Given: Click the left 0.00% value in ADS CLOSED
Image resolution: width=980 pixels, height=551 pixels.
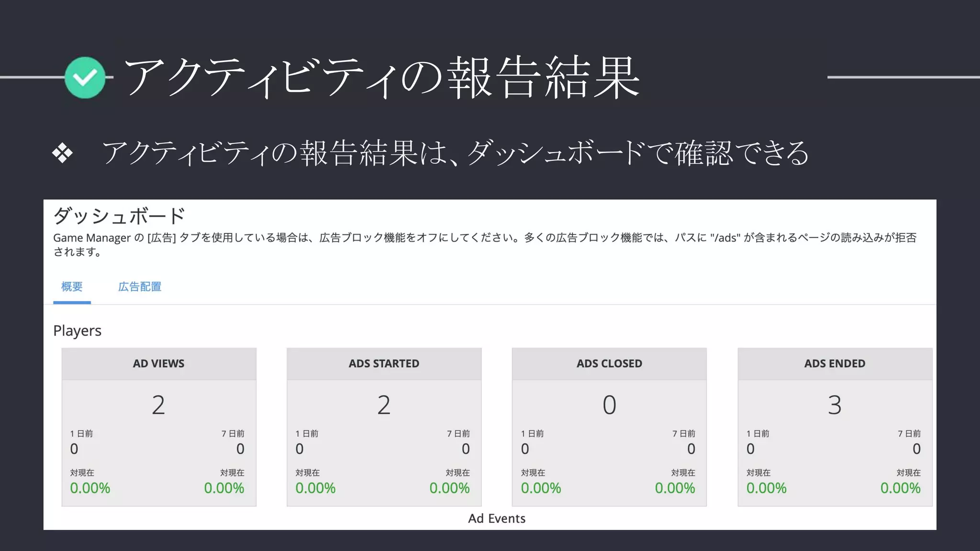Looking at the screenshot, I should click(541, 488).
